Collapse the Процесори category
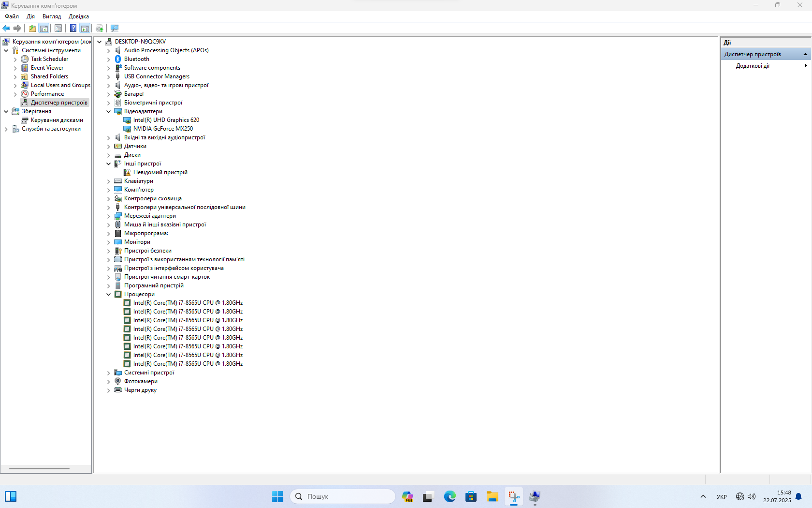812x508 pixels. coord(109,294)
